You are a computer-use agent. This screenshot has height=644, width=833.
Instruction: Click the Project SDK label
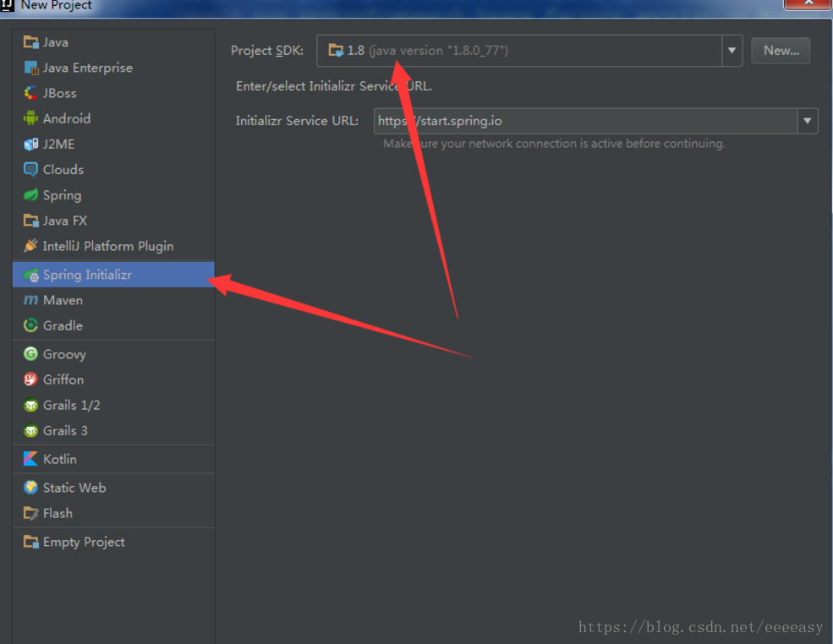(x=266, y=51)
